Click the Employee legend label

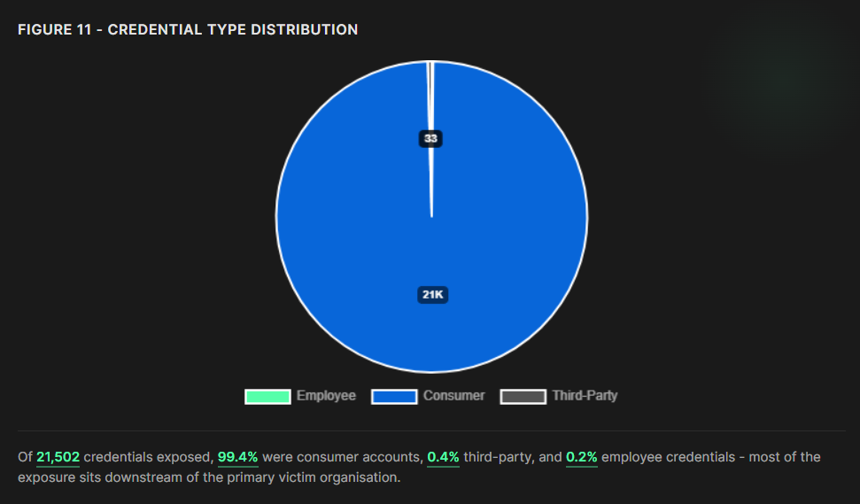326,396
